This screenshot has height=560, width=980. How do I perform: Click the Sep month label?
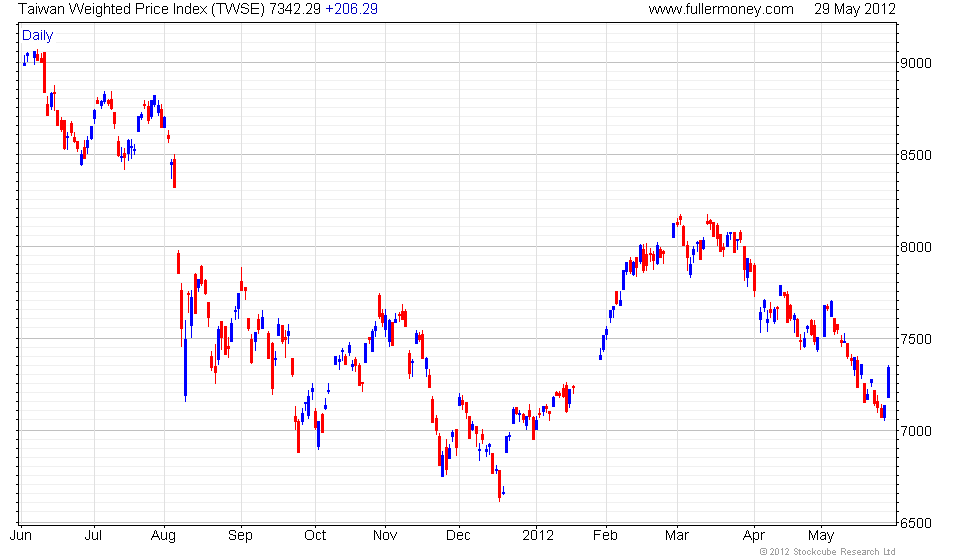click(240, 536)
